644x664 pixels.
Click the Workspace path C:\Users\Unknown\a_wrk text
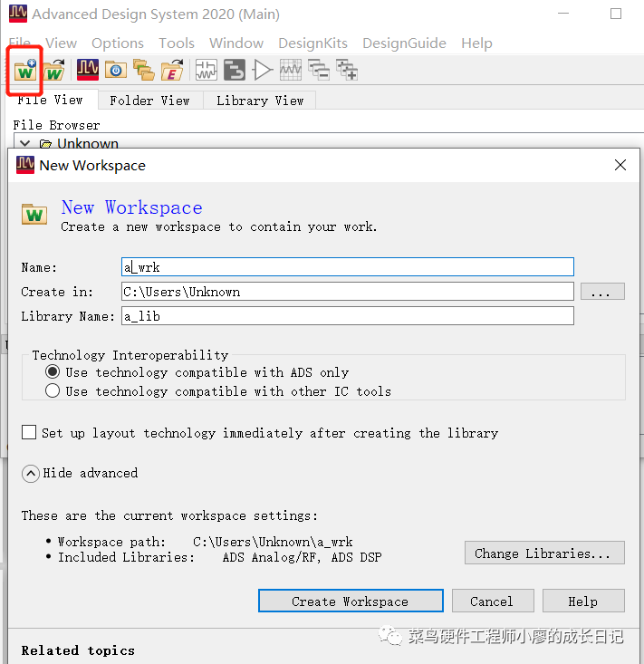click(273, 542)
